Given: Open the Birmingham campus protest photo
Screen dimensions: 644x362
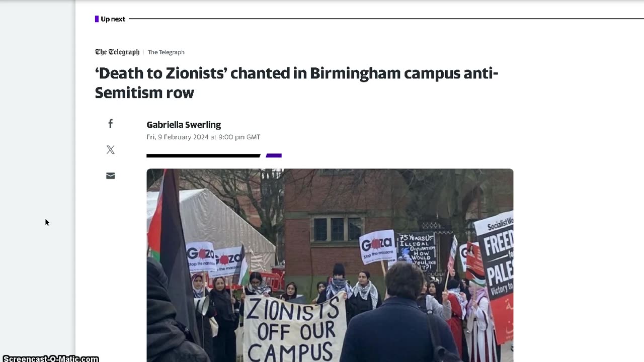Looking at the screenshot, I should click(330, 265).
